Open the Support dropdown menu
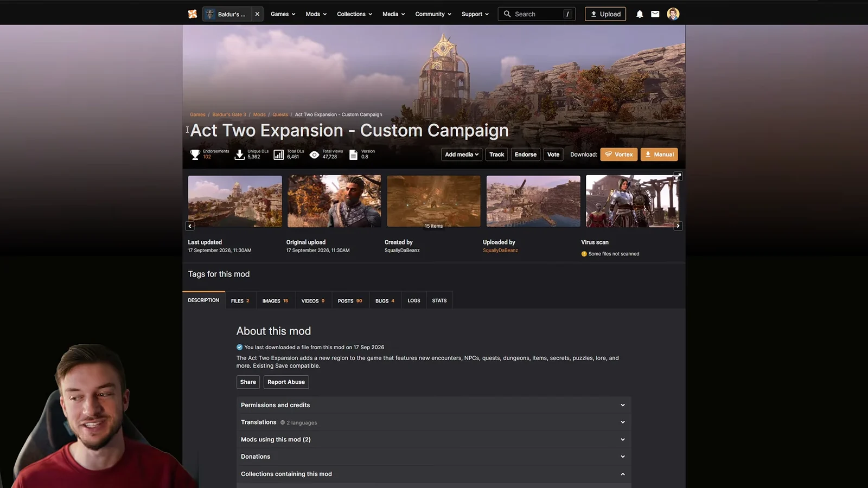Viewport: 868px width, 488px height. (475, 14)
